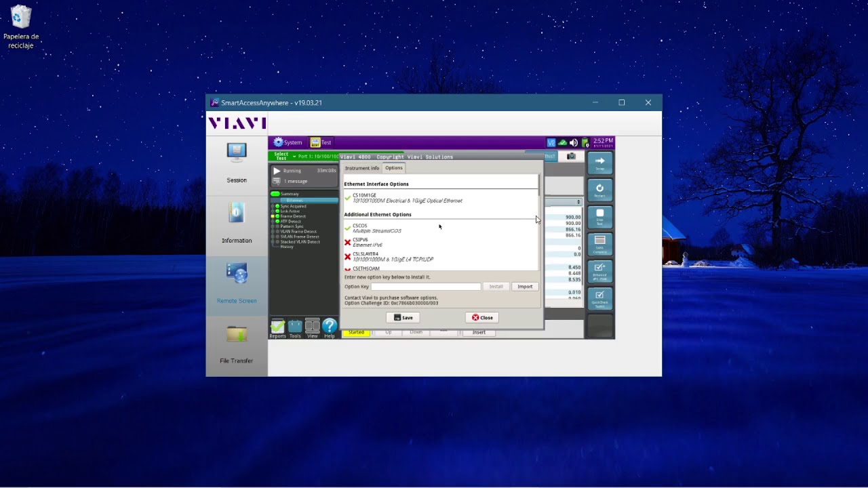Click the battery status icon
The width and height of the screenshot is (868, 488).
pyautogui.click(x=585, y=142)
